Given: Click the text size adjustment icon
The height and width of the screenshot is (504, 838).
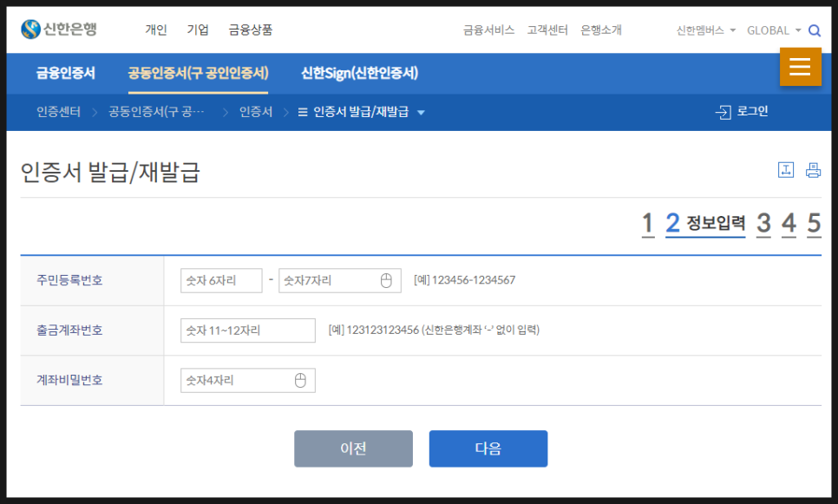Looking at the screenshot, I should coord(785,170).
